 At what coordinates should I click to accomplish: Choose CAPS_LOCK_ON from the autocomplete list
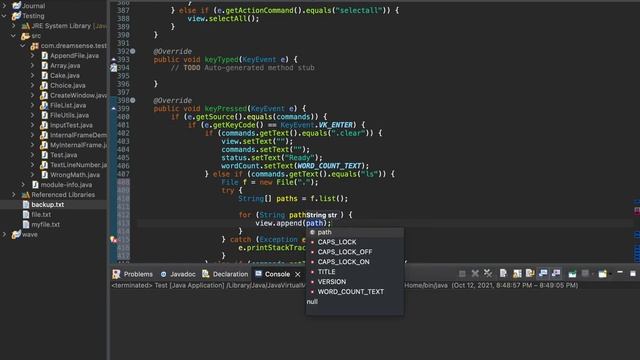pyautogui.click(x=355, y=262)
